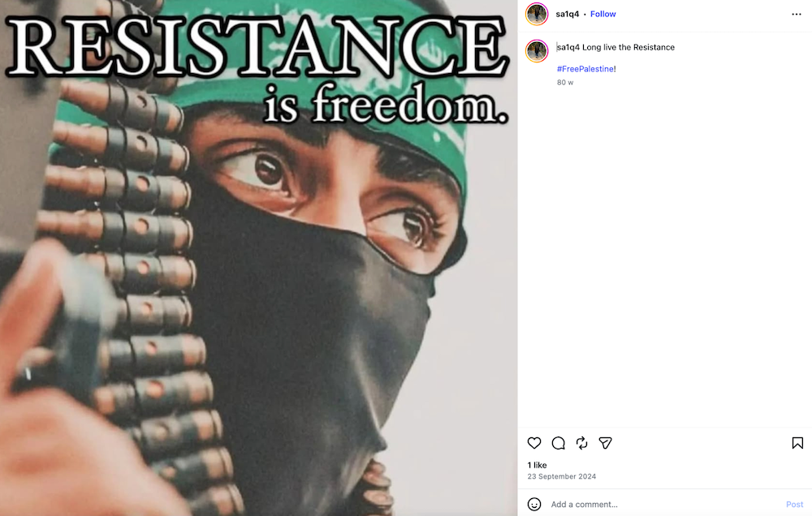The width and height of the screenshot is (812, 516).
Task: Click the sa1q4 name in caption
Action: tap(568, 47)
